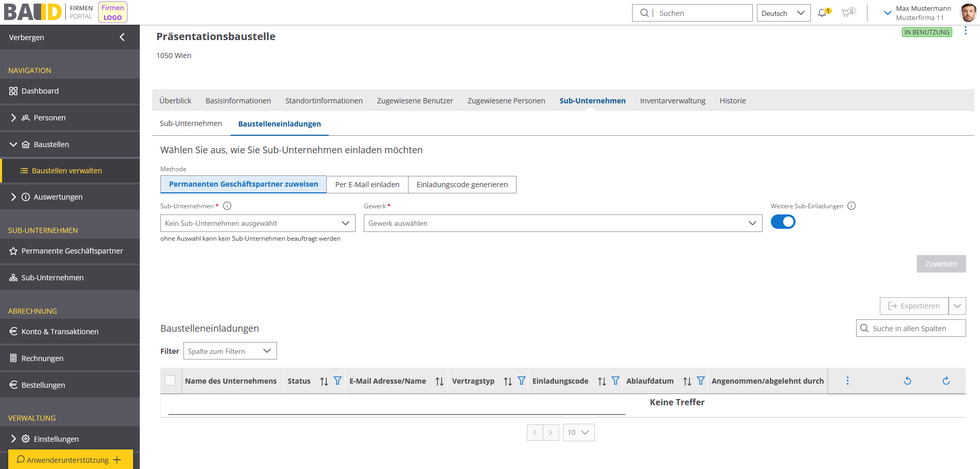Open page three-dot menu below user avatar
Image resolution: width=980 pixels, height=469 pixels.
966,31
